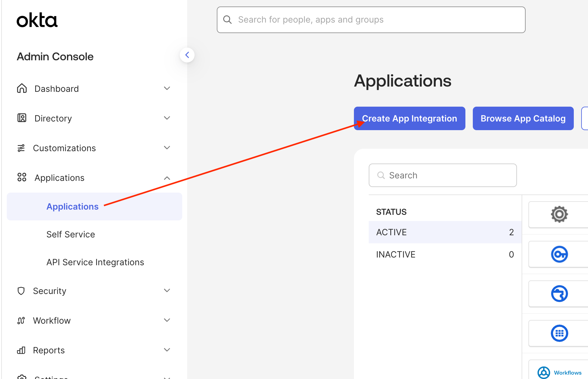Expand the Workflow menu chevron

[167, 320]
